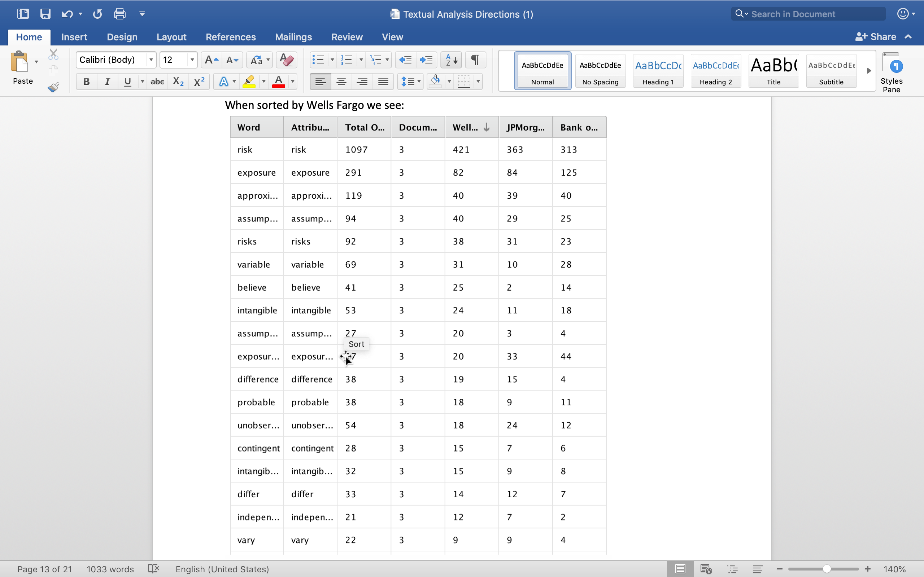Expand the highlight color dropdown
924x577 pixels.
pos(264,81)
